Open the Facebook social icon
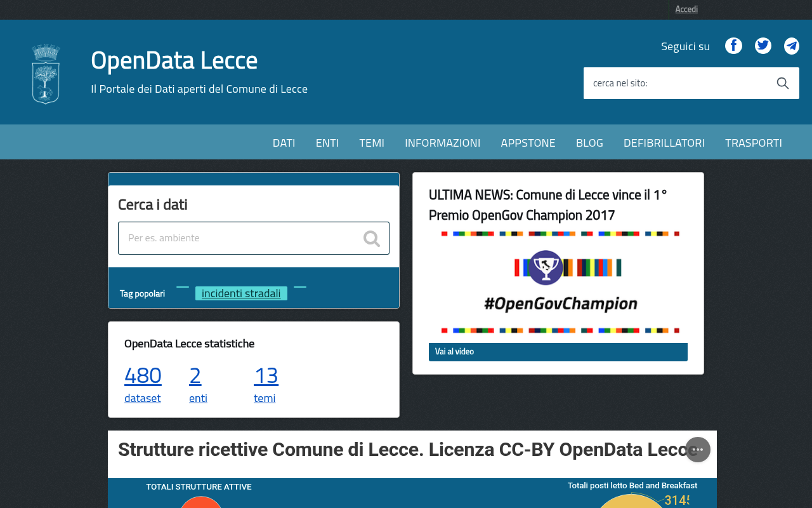This screenshot has width=812, height=508. pos(733,46)
